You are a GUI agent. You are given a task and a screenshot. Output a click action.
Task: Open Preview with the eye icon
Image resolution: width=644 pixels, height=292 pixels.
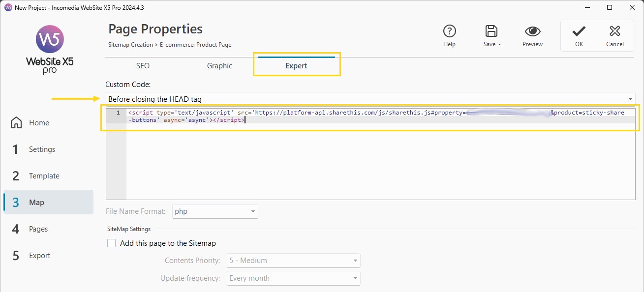(532, 31)
